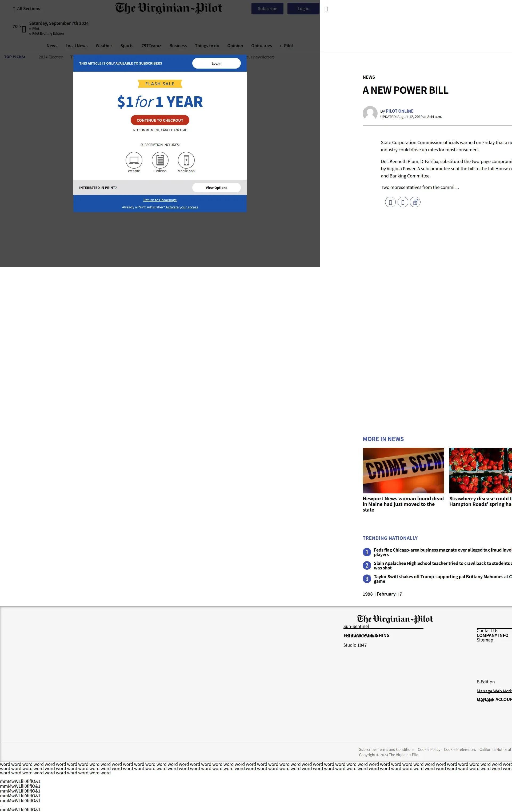Click the e-Pilot Evening Edition link
This screenshot has width=512, height=812.
pos(46,34)
